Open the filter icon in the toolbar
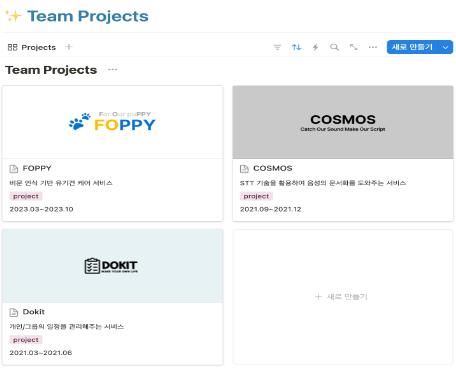 click(277, 47)
